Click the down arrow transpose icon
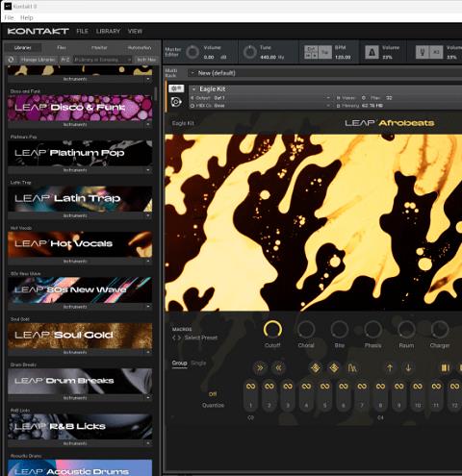462x476 pixels. coord(408,368)
